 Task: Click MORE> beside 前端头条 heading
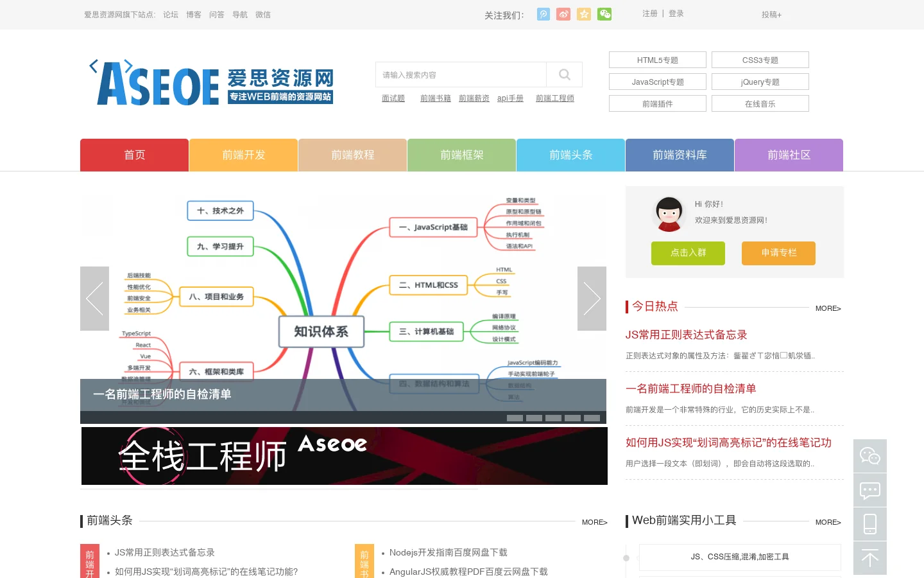(x=595, y=522)
